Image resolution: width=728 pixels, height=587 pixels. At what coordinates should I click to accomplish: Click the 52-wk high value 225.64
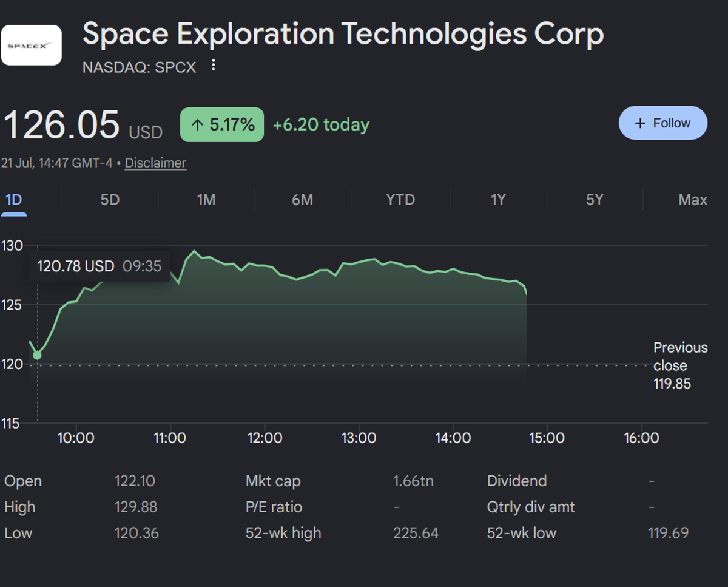pos(416,534)
